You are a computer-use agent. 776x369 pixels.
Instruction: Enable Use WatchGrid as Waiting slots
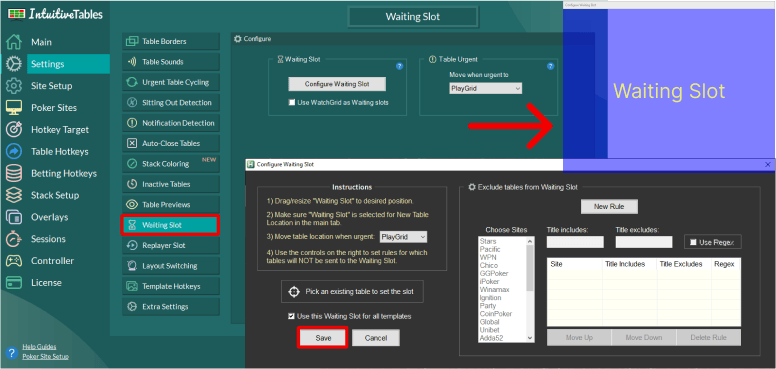pos(292,103)
